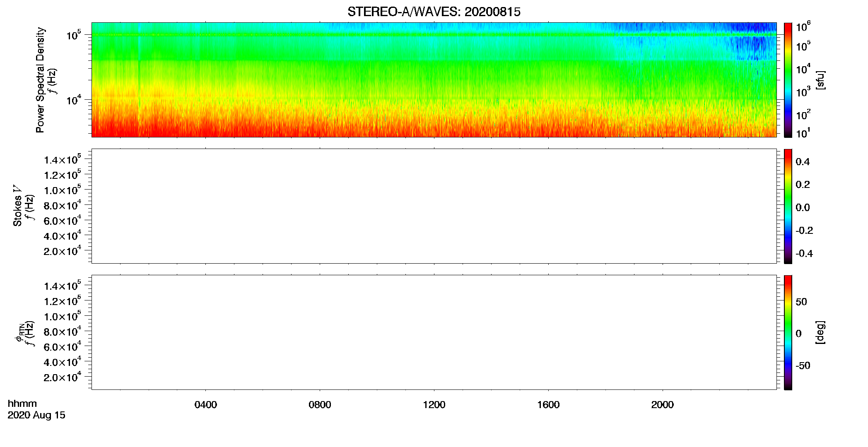This screenshot has height=447, width=868.
Task: Click the [deg] color bar unit label
Action: 820,332
